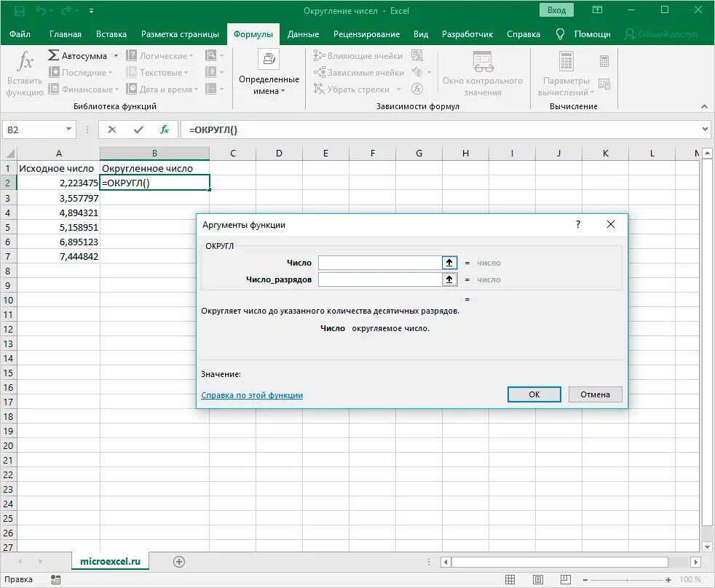Image resolution: width=715 pixels, height=588 pixels.
Task: Switch to Разметка страницы tab
Action: [180, 34]
